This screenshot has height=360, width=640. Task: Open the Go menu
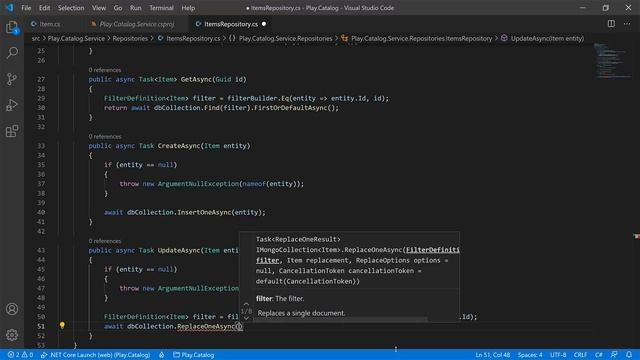pyautogui.click(x=118, y=8)
